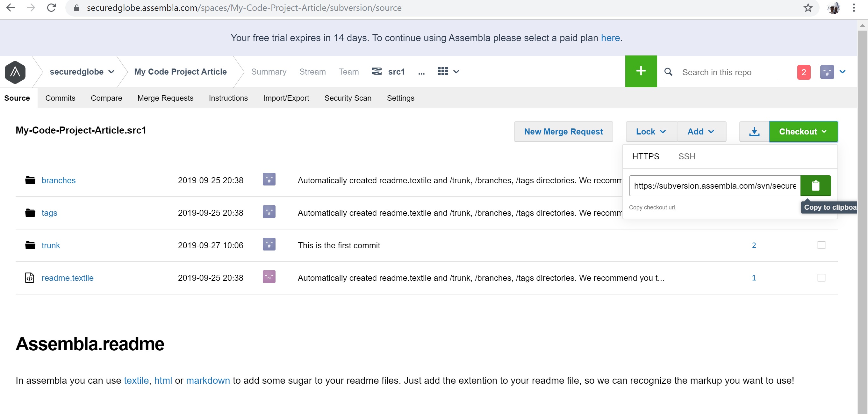Image resolution: width=868 pixels, height=414 pixels.
Task: Reload the page with the refresh icon
Action: tap(51, 8)
